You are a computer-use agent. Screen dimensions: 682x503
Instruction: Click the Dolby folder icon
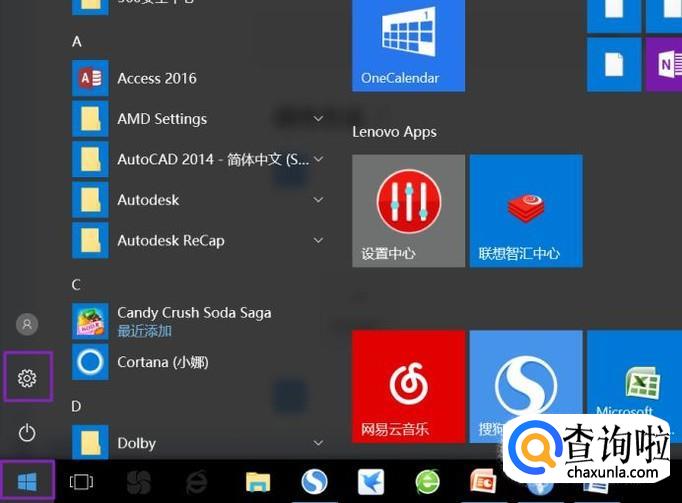tap(90, 443)
